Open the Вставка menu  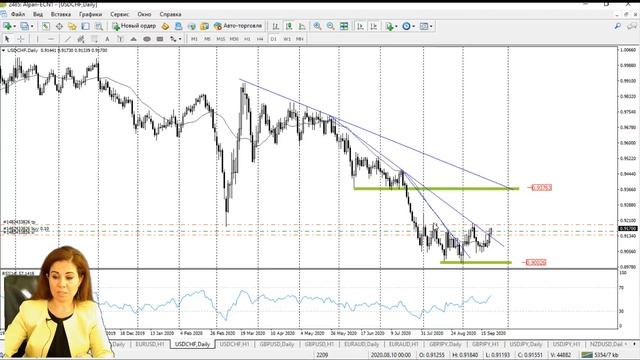pos(61,14)
